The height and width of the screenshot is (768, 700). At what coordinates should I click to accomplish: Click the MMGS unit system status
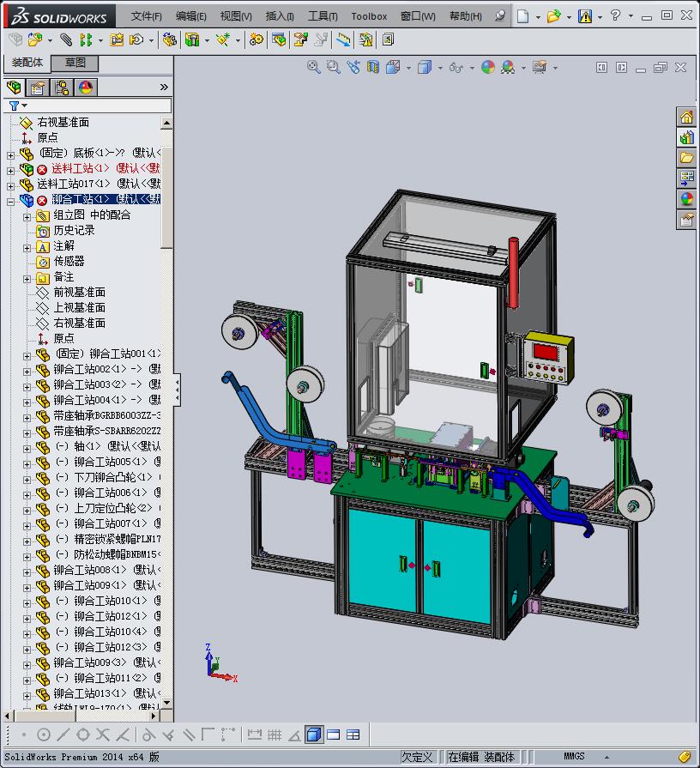(x=574, y=756)
